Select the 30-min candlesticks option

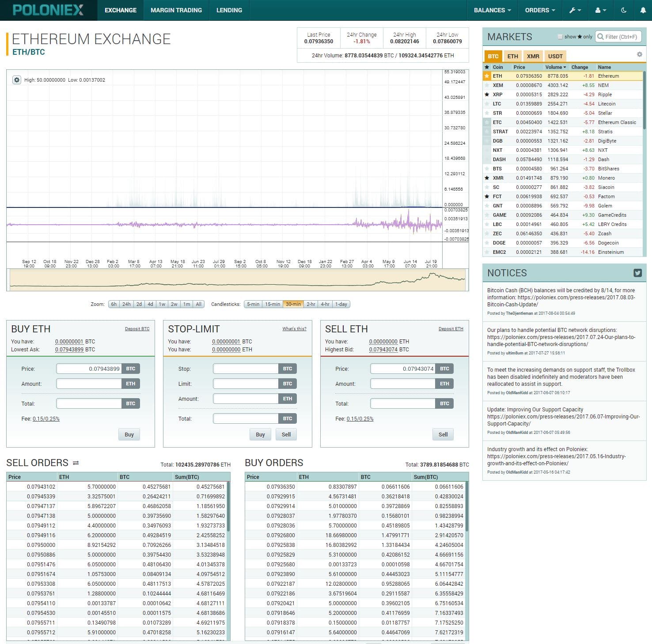pos(292,304)
